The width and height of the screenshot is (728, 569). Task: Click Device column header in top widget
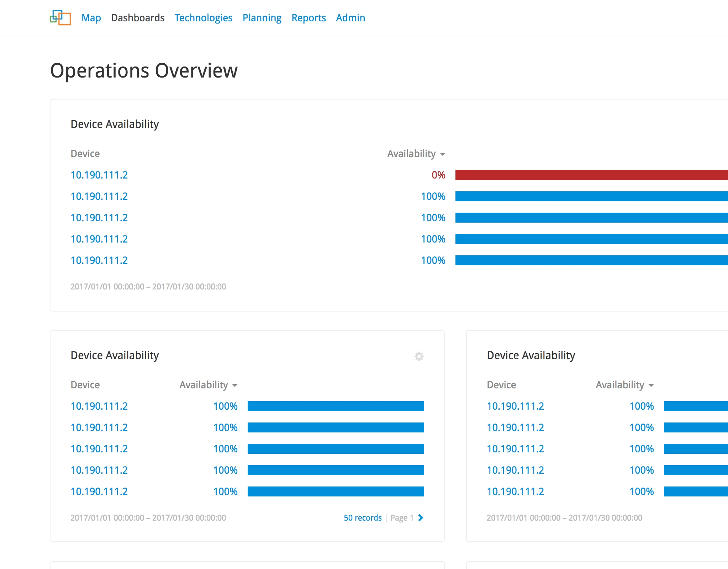point(85,154)
